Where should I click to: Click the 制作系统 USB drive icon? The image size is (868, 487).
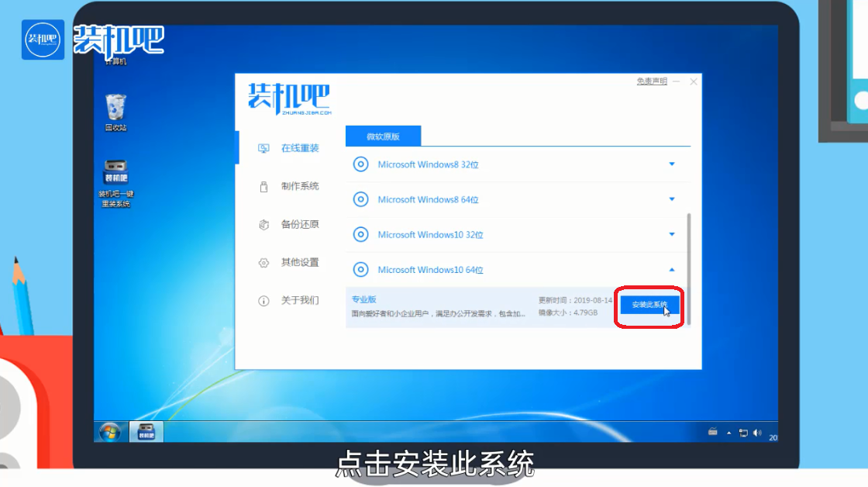(x=263, y=187)
